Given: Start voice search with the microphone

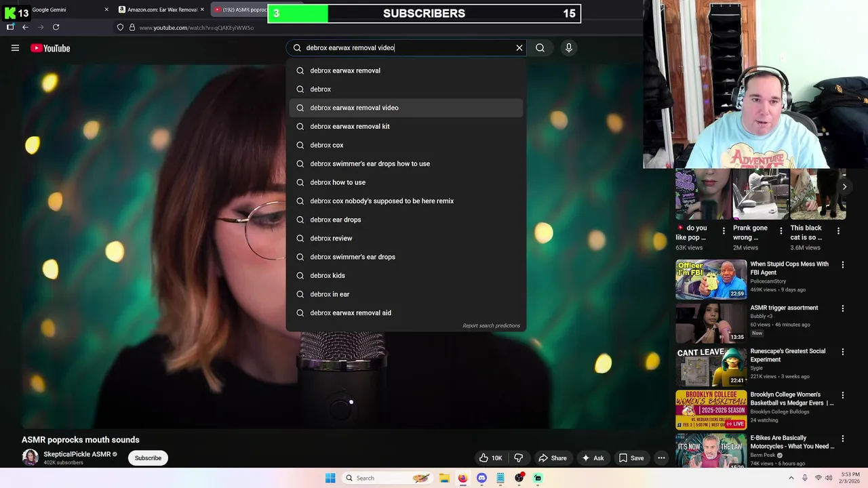Looking at the screenshot, I should 569,47.
